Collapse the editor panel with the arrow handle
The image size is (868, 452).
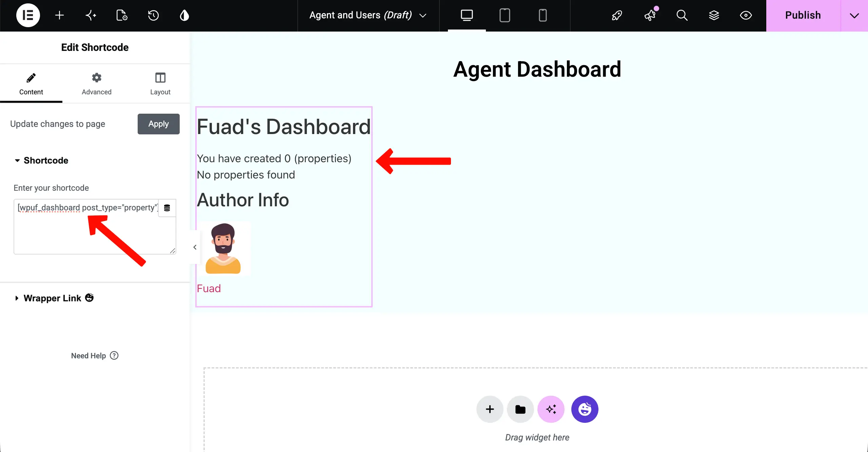point(195,247)
